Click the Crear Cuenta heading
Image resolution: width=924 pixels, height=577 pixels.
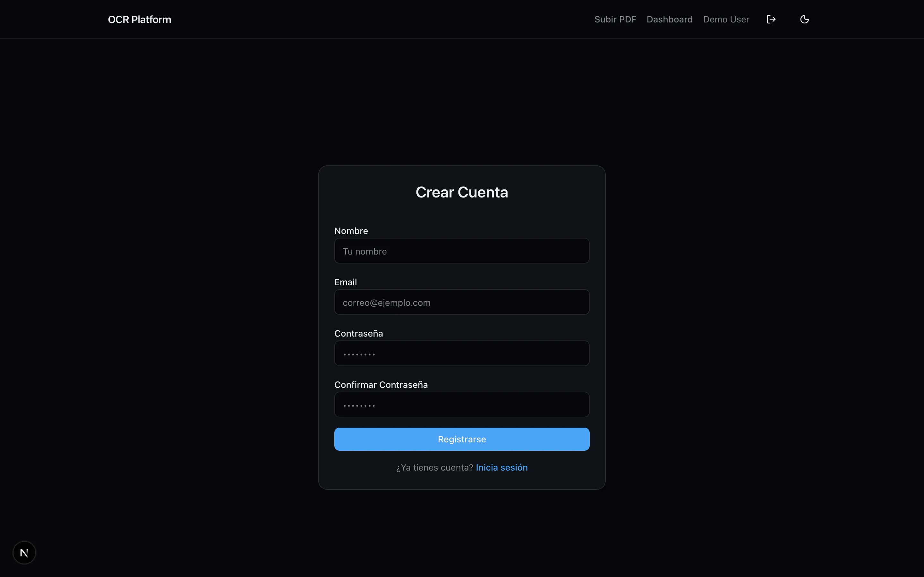point(462,192)
